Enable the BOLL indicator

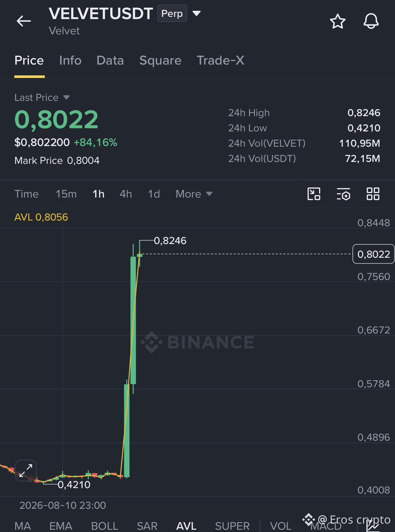pos(104,526)
